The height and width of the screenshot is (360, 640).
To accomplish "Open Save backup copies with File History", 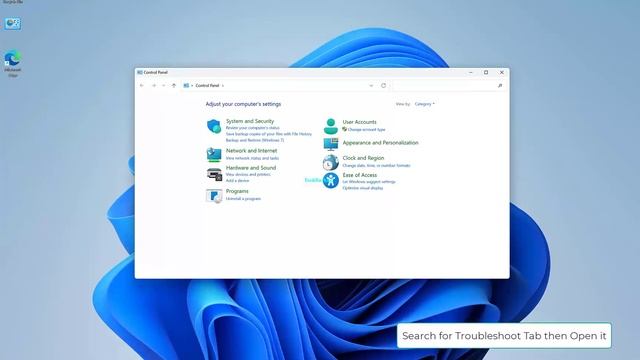I will (269, 134).
